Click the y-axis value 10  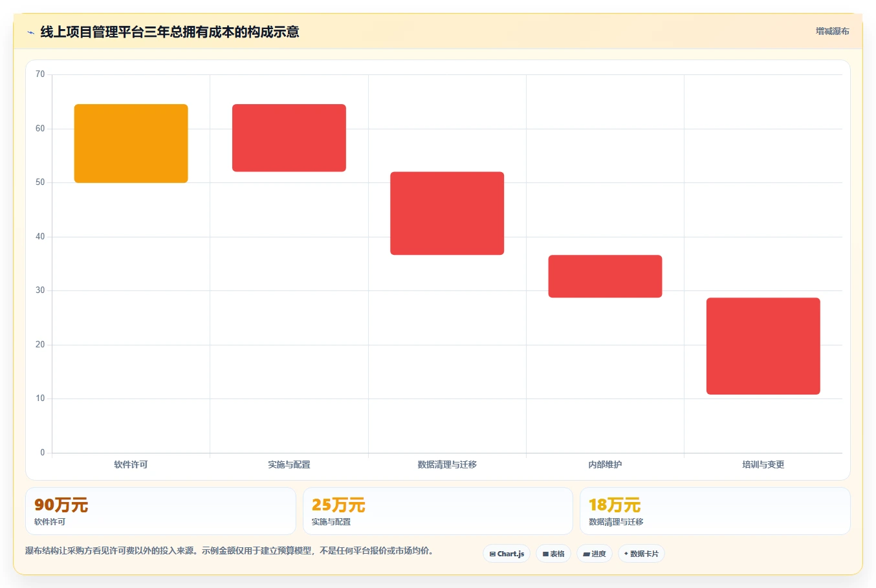tap(40, 398)
